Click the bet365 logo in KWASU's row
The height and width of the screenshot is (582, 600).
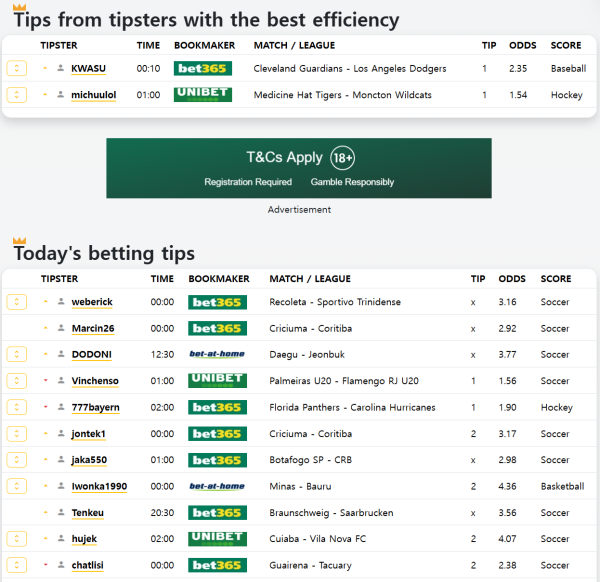point(202,69)
